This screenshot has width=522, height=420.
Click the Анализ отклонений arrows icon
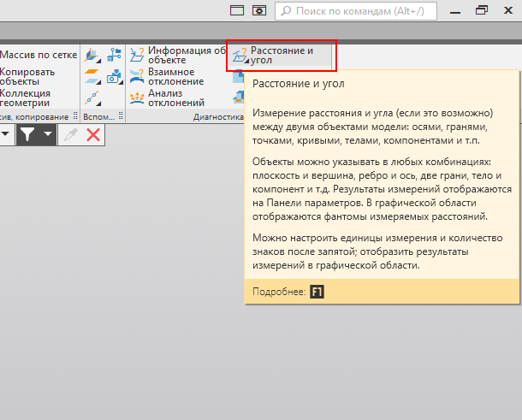pyautogui.click(x=137, y=98)
